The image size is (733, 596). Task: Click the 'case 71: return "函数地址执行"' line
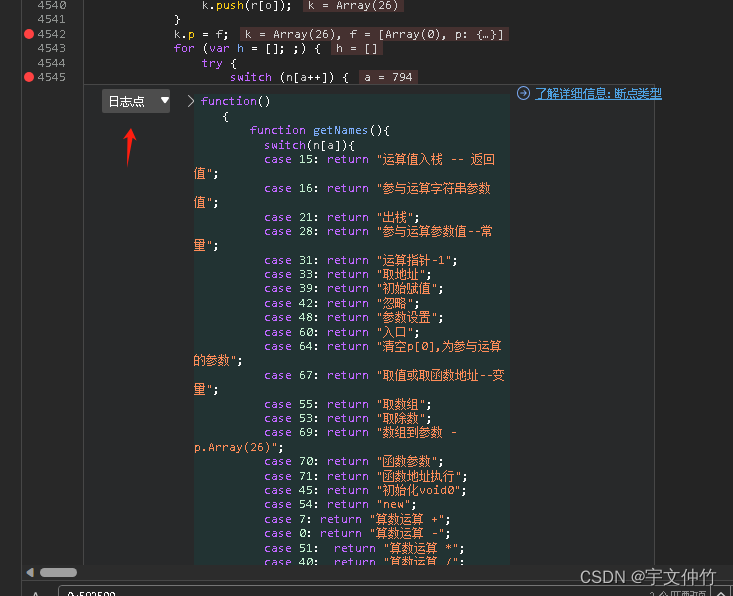click(x=366, y=476)
